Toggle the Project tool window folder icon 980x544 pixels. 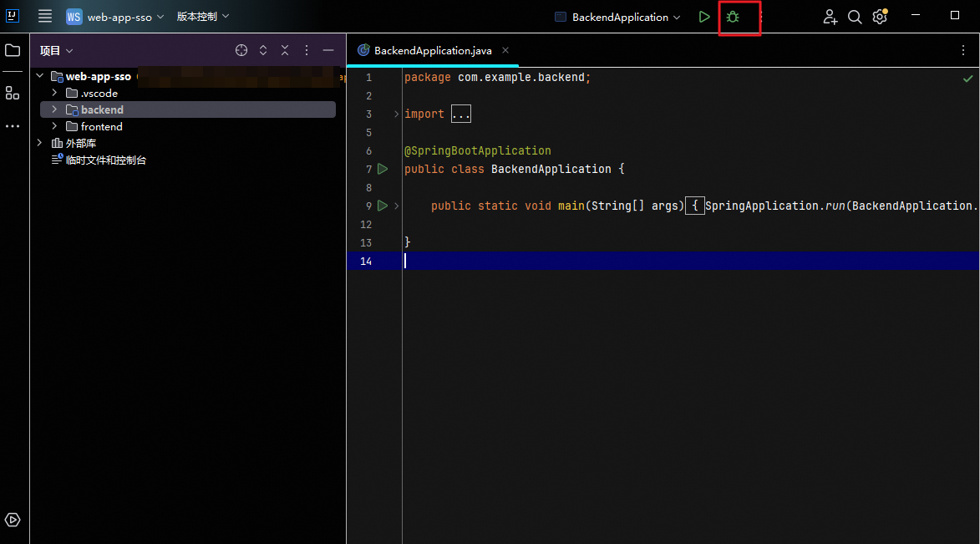pyautogui.click(x=13, y=50)
